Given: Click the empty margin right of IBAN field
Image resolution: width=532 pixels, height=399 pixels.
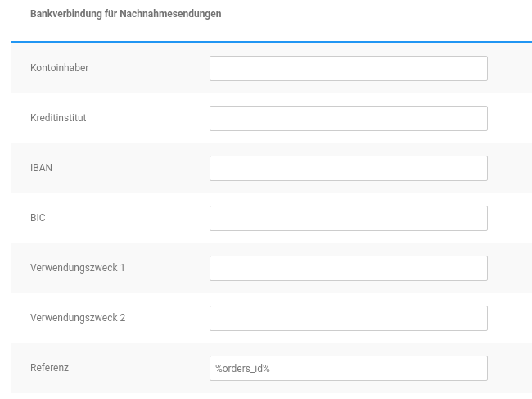Looking at the screenshot, I should click(509, 168).
